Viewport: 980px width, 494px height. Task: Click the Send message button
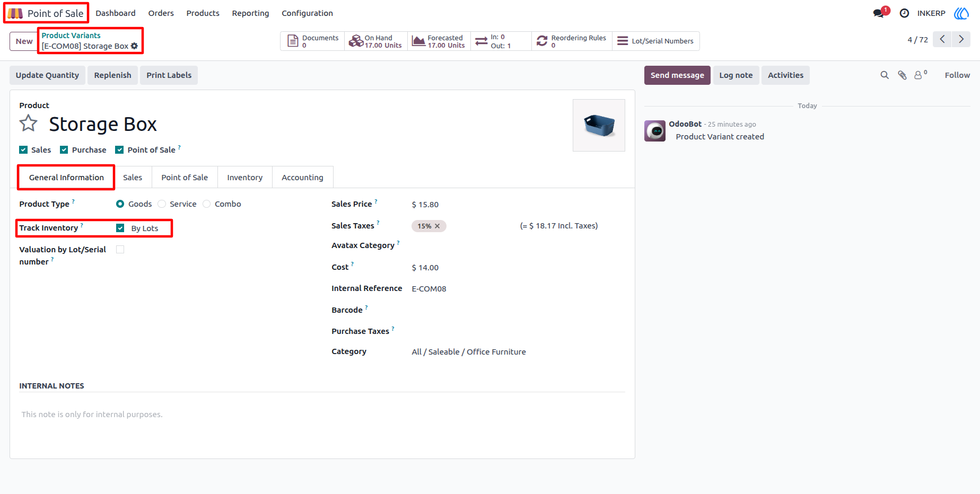click(x=677, y=75)
